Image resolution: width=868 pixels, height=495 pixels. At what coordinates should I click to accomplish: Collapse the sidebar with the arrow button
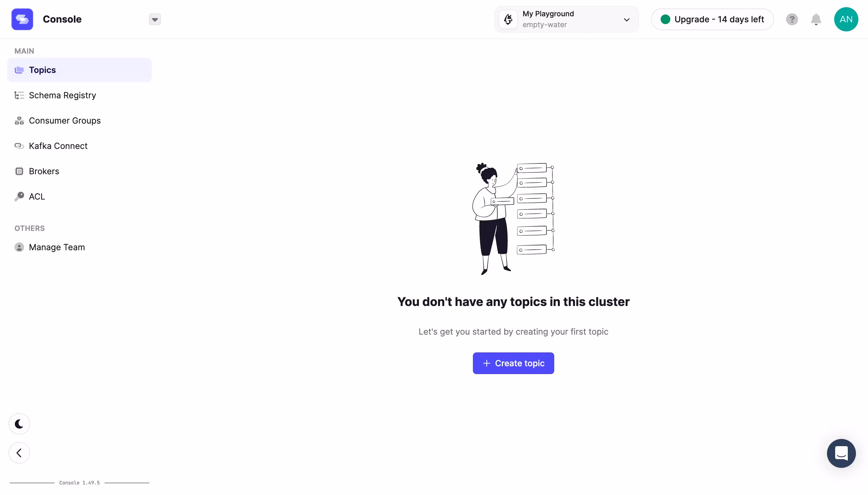[x=19, y=453]
